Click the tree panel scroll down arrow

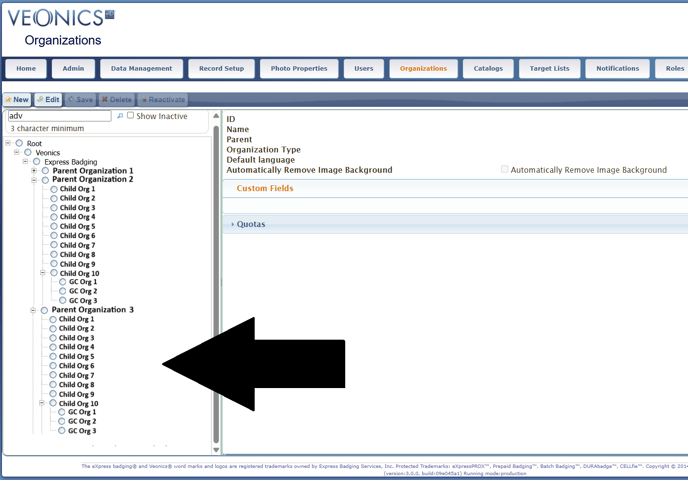216,450
